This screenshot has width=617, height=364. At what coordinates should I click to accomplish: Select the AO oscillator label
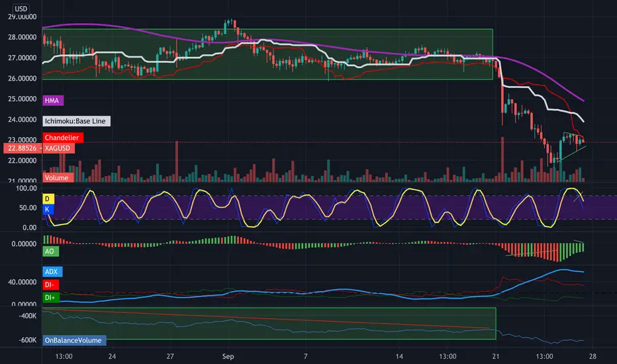(x=50, y=251)
